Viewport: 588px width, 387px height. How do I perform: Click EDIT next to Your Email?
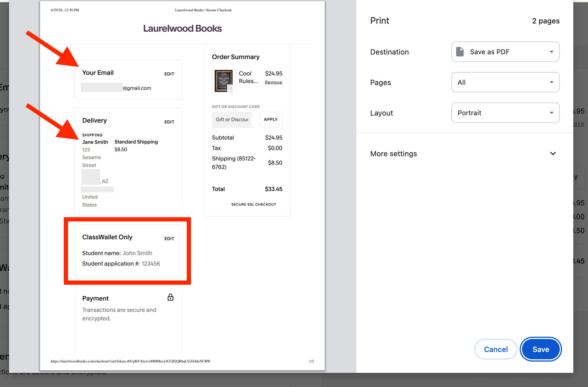click(x=169, y=74)
